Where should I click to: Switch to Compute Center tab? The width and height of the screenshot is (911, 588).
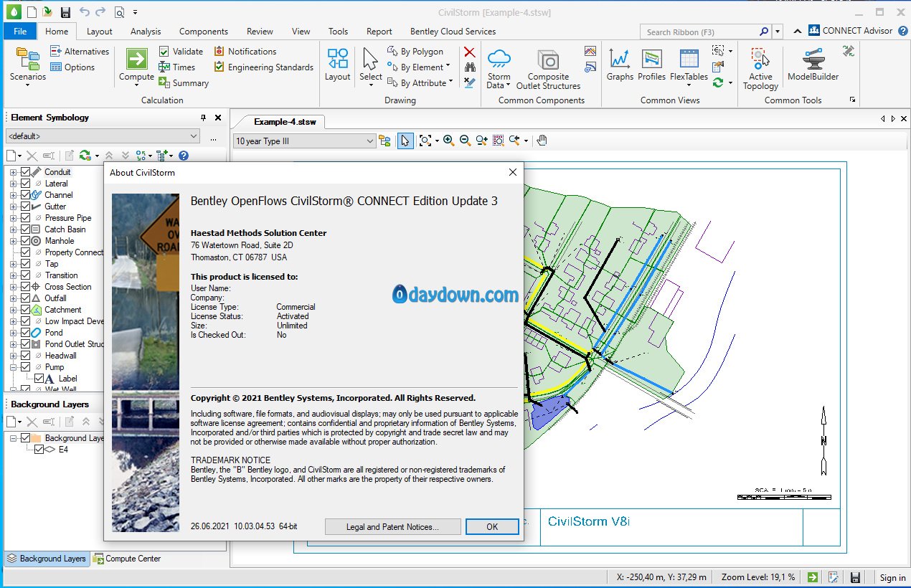pos(128,559)
